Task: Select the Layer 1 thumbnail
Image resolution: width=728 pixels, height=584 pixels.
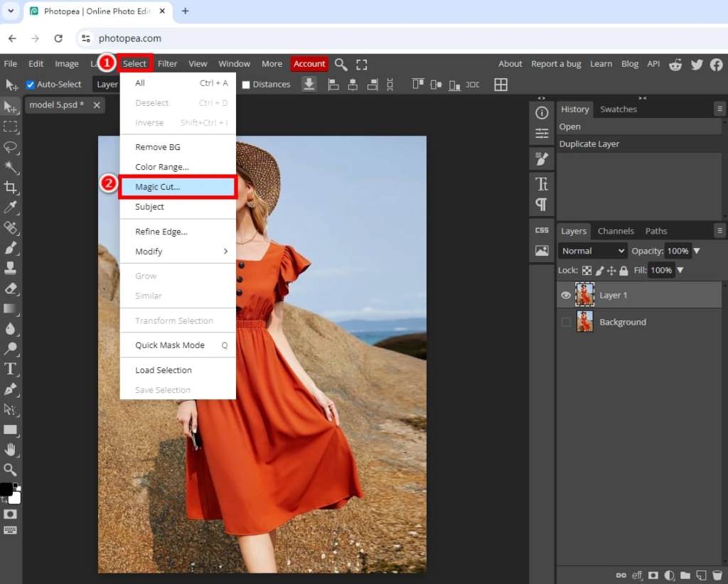Action: point(584,294)
